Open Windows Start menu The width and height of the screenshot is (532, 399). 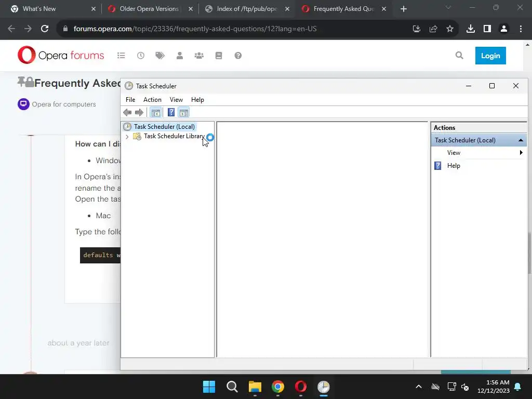click(209, 387)
